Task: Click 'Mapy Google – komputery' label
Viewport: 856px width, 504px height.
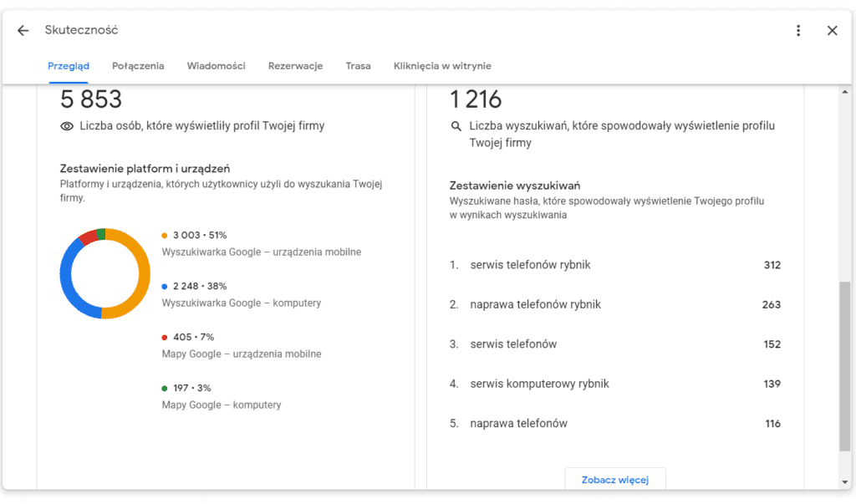Action: point(221,405)
